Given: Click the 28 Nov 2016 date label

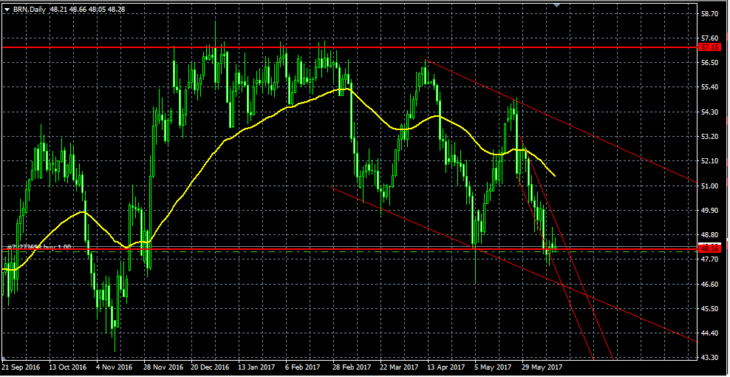Looking at the screenshot, I should coord(162,367).
